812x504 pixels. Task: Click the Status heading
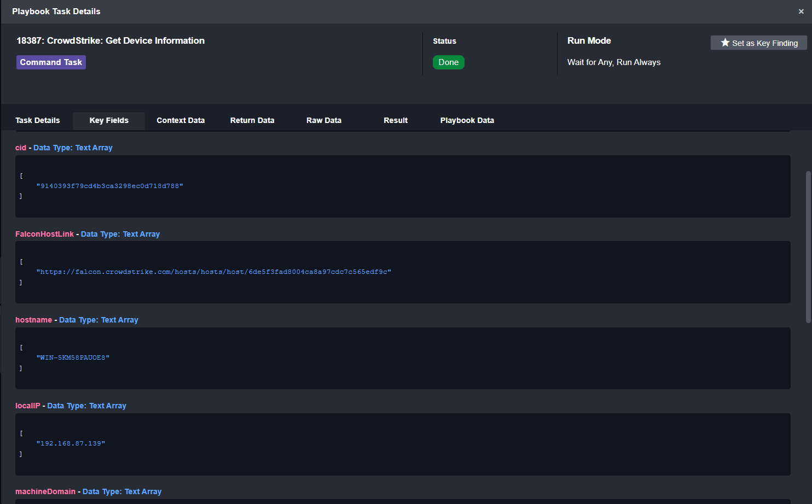click(444, 41)
